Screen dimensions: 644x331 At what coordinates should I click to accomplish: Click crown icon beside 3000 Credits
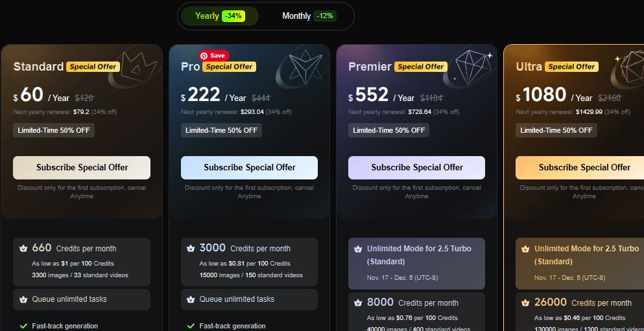coord(191,248)
